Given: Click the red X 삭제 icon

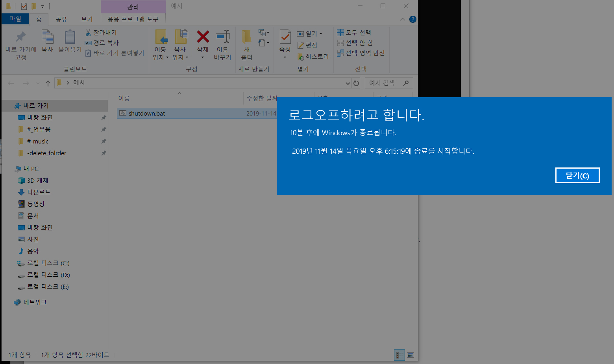Looking at the screenshot, I should [x=203, y=37].
